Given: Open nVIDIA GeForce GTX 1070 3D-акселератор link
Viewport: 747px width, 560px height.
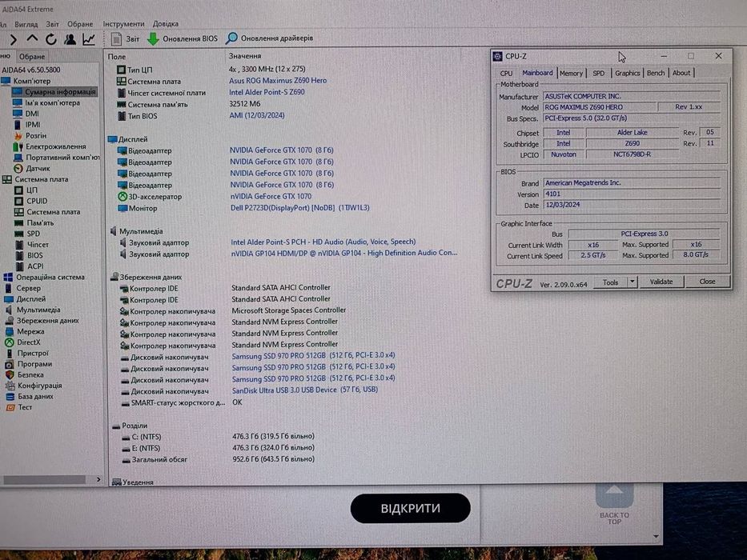Looking at the screenshot, I should click(x=271, y=196).
